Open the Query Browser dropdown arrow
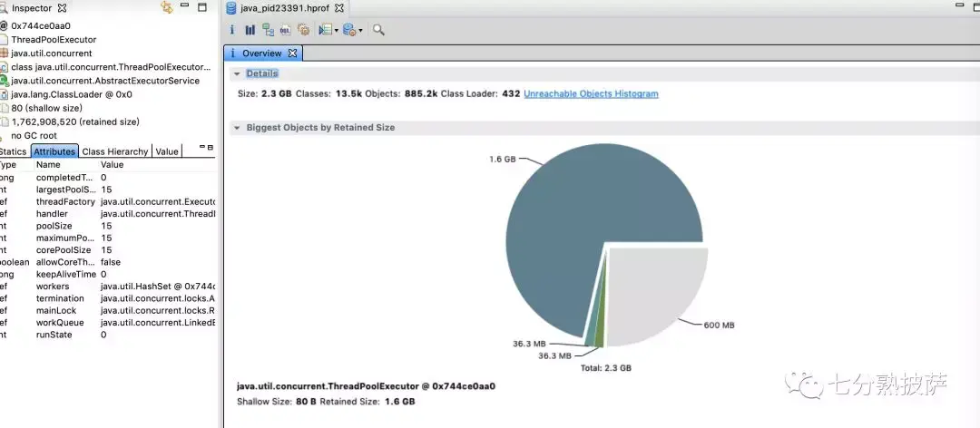 tap(360, 30)
